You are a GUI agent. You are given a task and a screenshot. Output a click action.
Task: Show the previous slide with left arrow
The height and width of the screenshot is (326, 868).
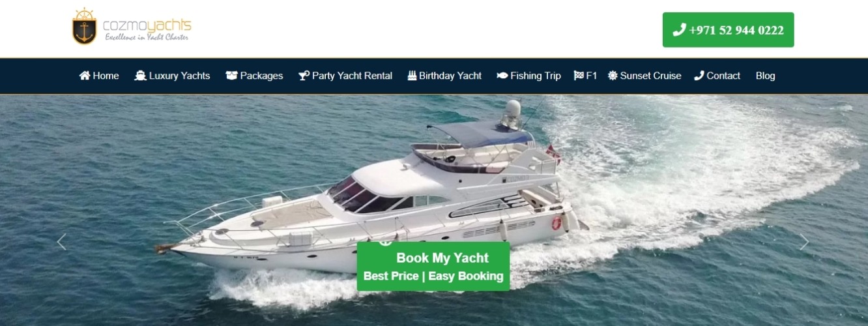click(x=62, y=243)
